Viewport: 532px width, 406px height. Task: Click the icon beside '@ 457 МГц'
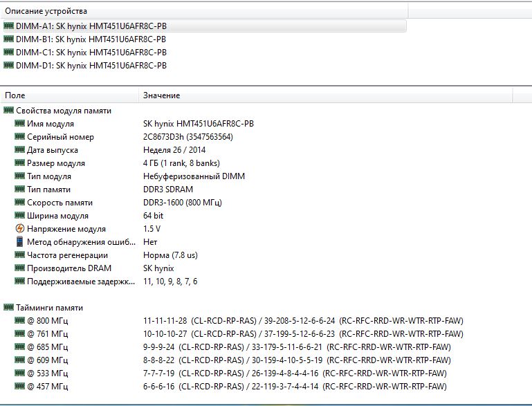[x=19, y=386]
